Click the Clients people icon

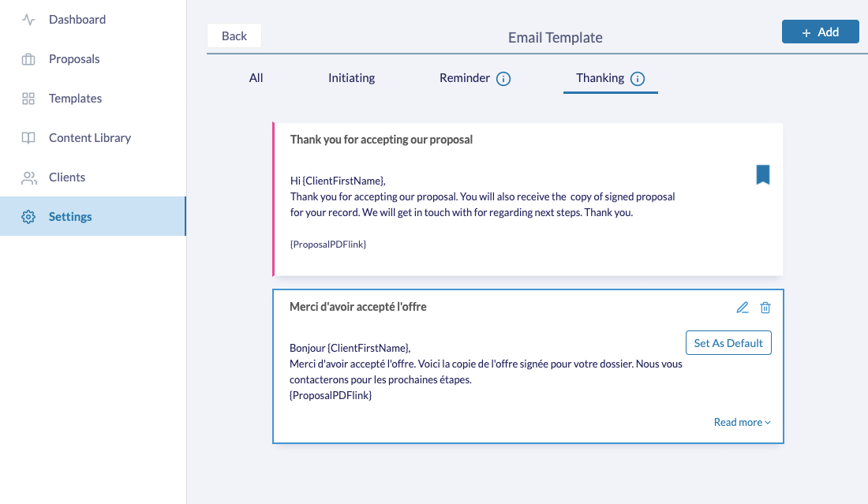28,177
